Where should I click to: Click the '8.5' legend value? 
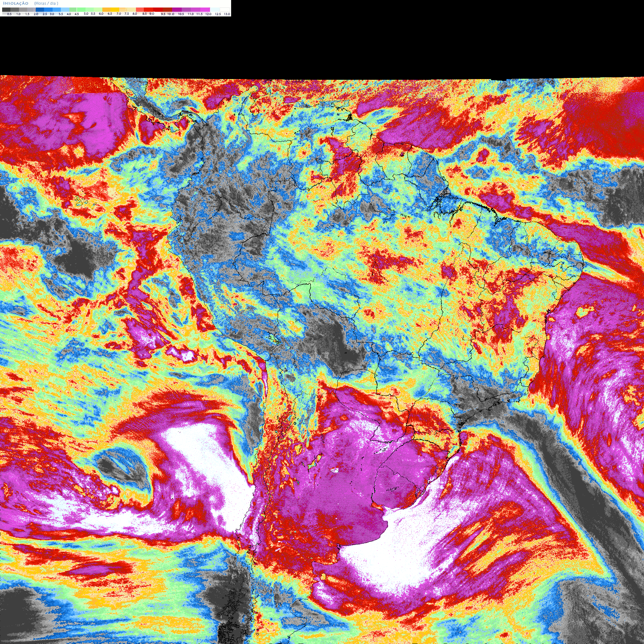point(145,14)
